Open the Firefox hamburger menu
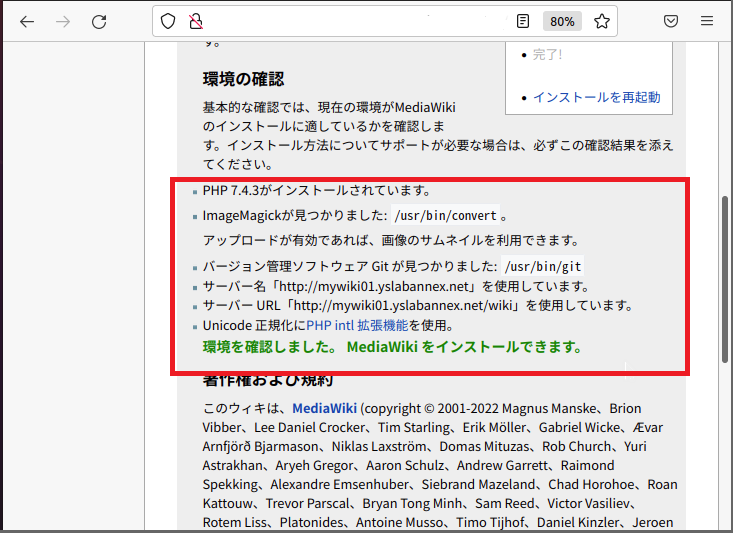733x533 pixels. [707, 21]
